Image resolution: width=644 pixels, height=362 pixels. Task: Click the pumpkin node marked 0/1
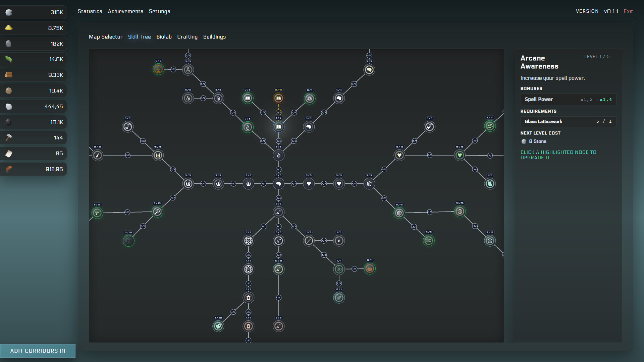pyautogui.click(x=369, y=268)
